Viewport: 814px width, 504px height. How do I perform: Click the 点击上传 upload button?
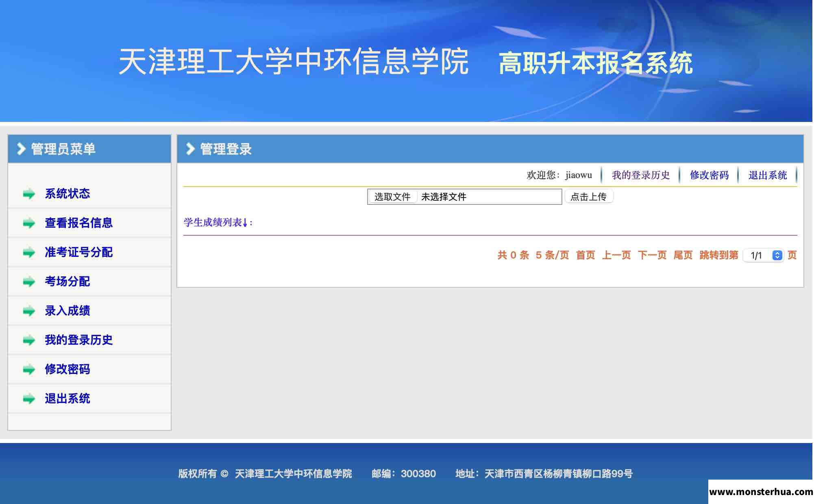click(x=589, y=197)
